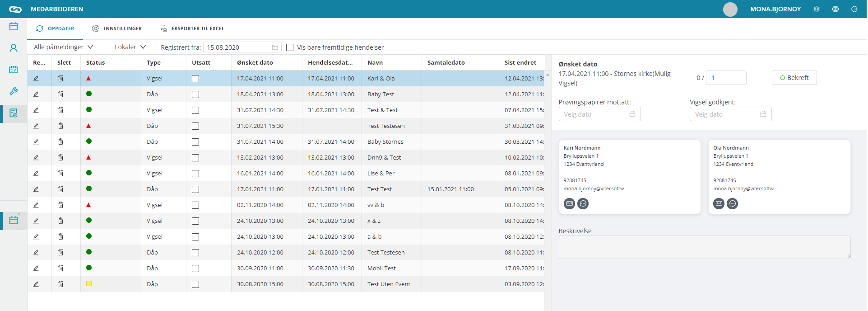Screen dimensions: 868x311
Task: Tick Utsatt checkbox for Kari & Ola
Action: coord(195,79)
